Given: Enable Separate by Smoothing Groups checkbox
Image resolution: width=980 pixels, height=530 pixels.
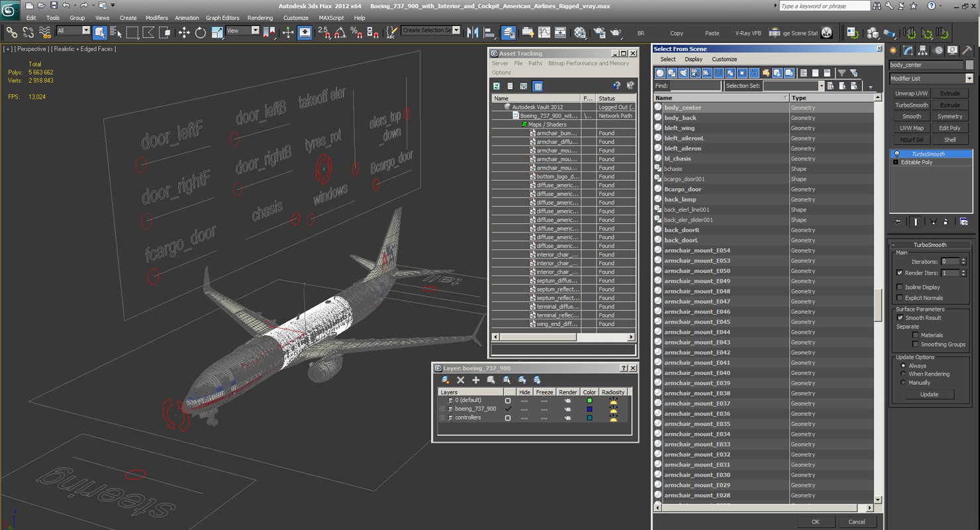Looking at the screenshot, I should (x=916, y=344).
